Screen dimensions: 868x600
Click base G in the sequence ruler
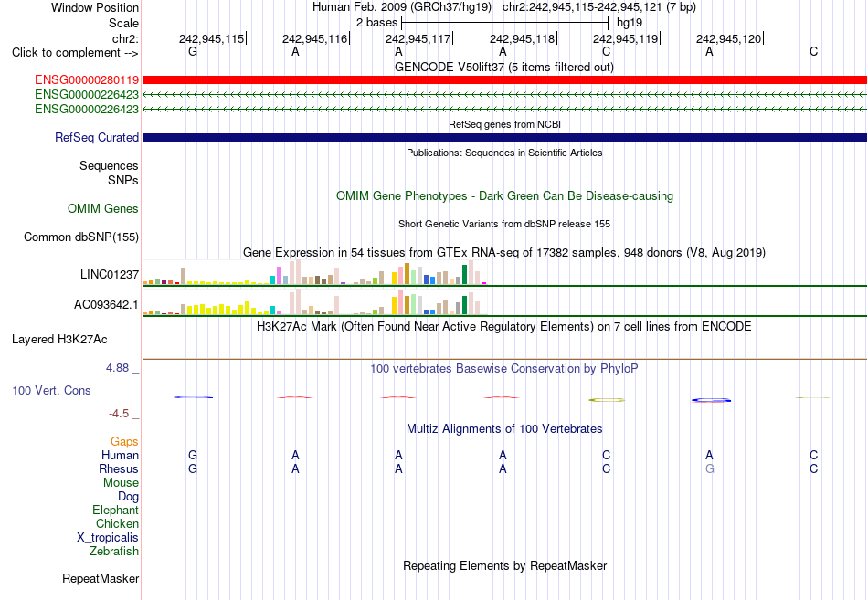pos(193,51)
